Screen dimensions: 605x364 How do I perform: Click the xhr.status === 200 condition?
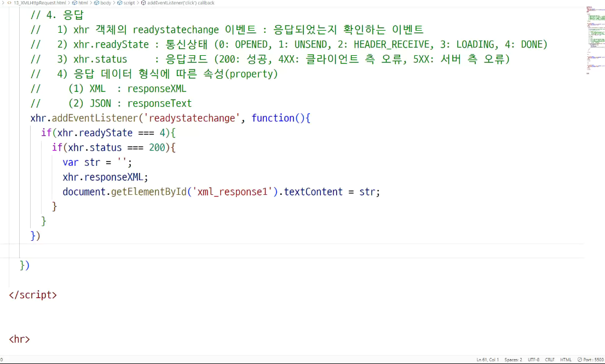point(117,147)
